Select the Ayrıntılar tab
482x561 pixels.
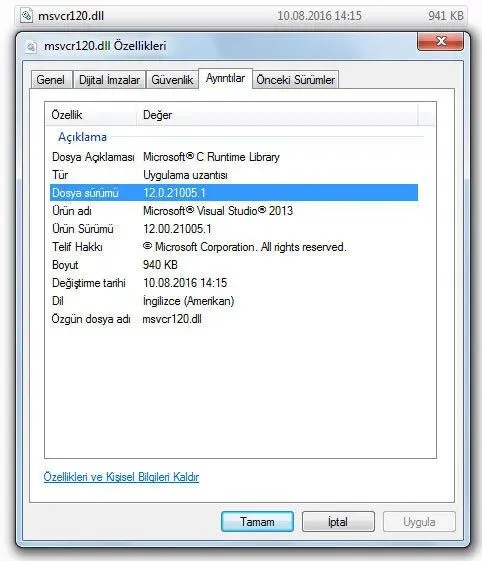tap(225, 78)
